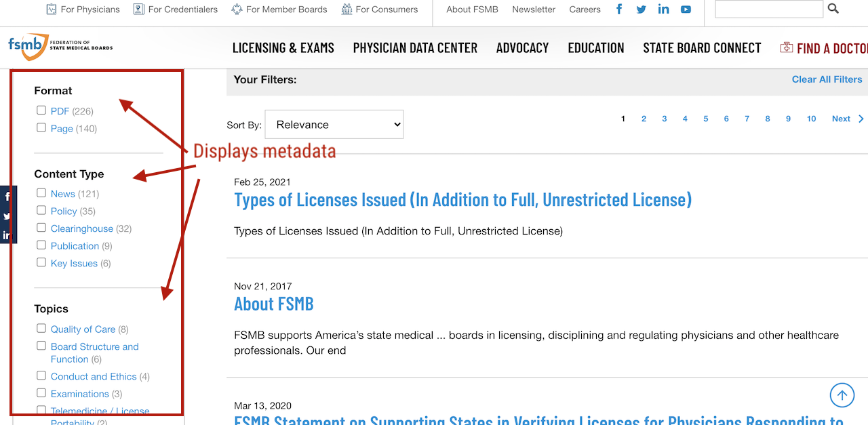Open Physician Data Center menu

click(415, 48)
